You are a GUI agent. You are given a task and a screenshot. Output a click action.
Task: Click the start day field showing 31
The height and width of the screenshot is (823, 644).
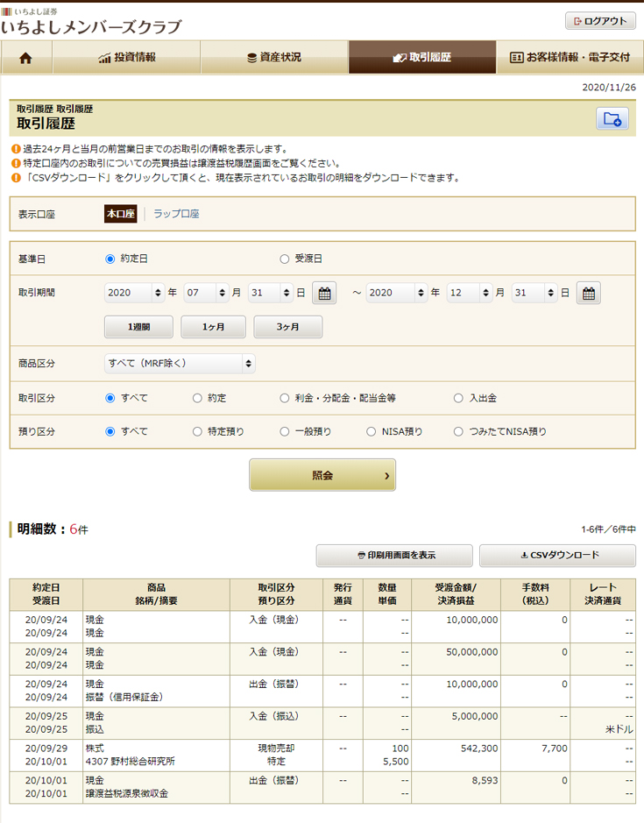(270, 294)
